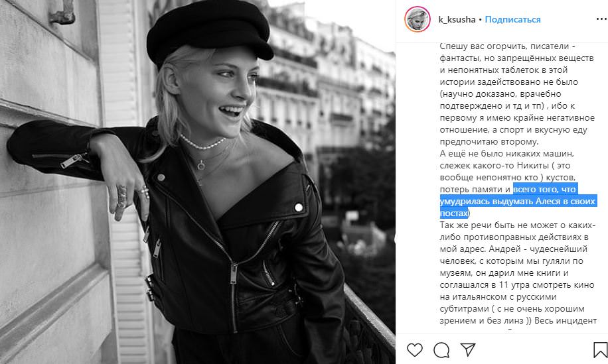The width and height of the screenshot is (608, 364).
Task: Follow the account via Подписаться
Action: coord(512,19)
